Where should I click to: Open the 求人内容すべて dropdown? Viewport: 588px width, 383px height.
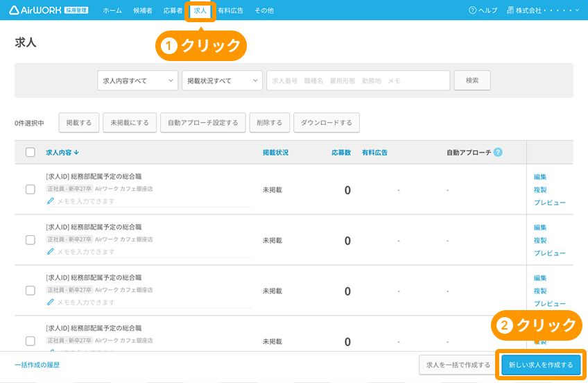[x=137, y=80]
